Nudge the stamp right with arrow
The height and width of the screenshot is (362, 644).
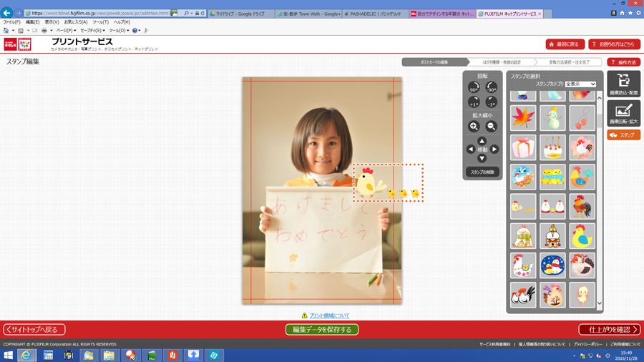[x=494, y=150]
